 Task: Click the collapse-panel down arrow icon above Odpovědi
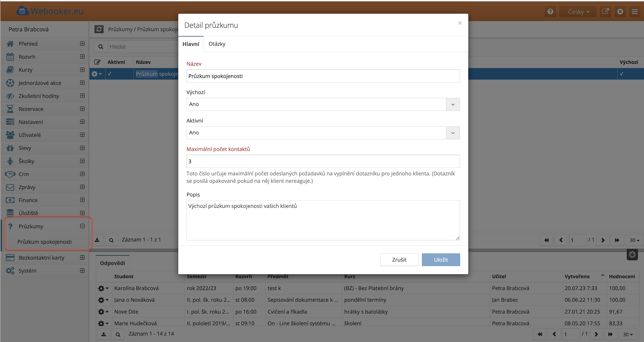(x=632, y=254)
